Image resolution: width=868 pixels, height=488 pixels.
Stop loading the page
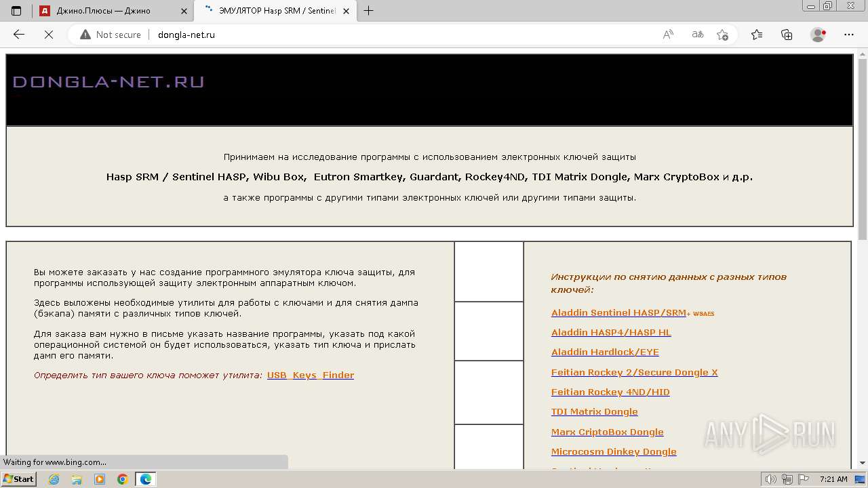tap(49, 35)
